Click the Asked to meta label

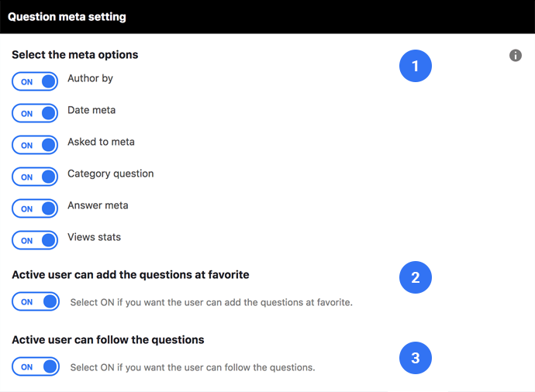[x=101, y=142]
